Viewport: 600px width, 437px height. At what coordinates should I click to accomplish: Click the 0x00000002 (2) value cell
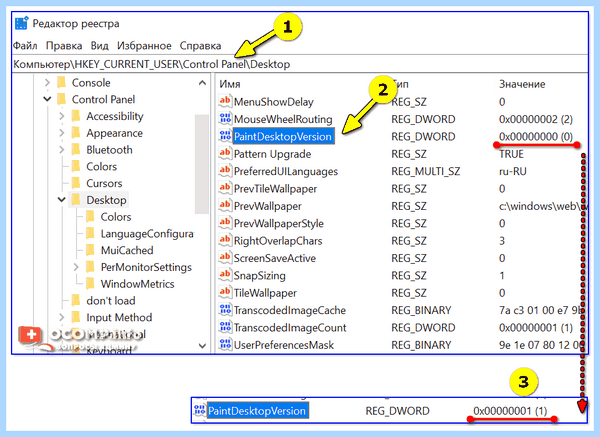536,119
